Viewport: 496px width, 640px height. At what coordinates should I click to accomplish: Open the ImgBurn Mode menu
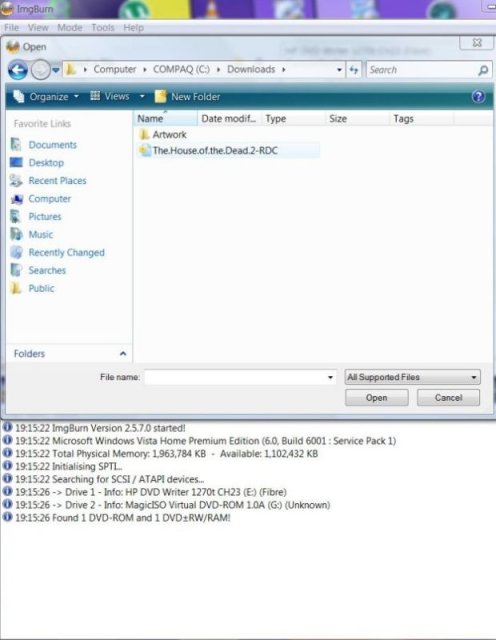pyautogui.click(x=70, y=28)
